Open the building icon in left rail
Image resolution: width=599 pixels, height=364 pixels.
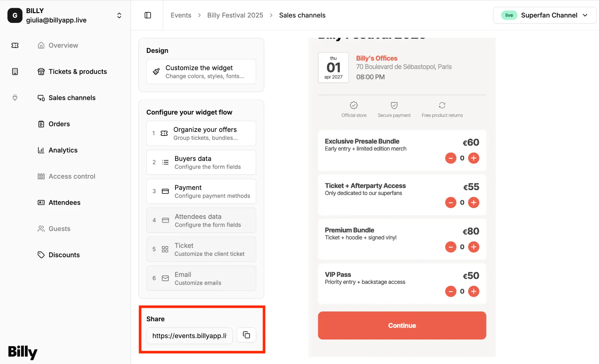tap(15, 71)
